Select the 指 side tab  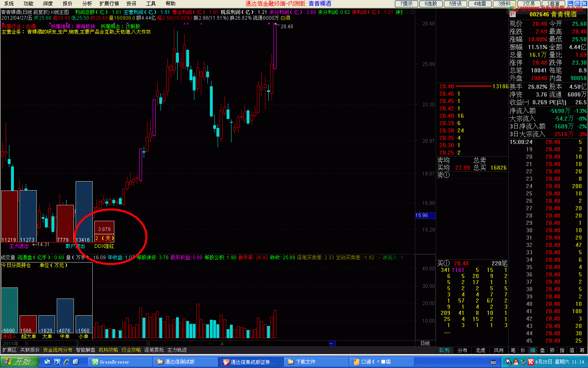click(562, 350)
